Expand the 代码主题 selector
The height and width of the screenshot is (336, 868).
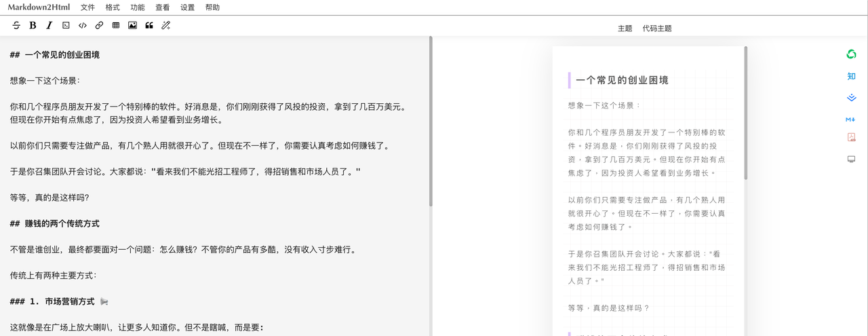pyautogui.click(x=657, y=29)
